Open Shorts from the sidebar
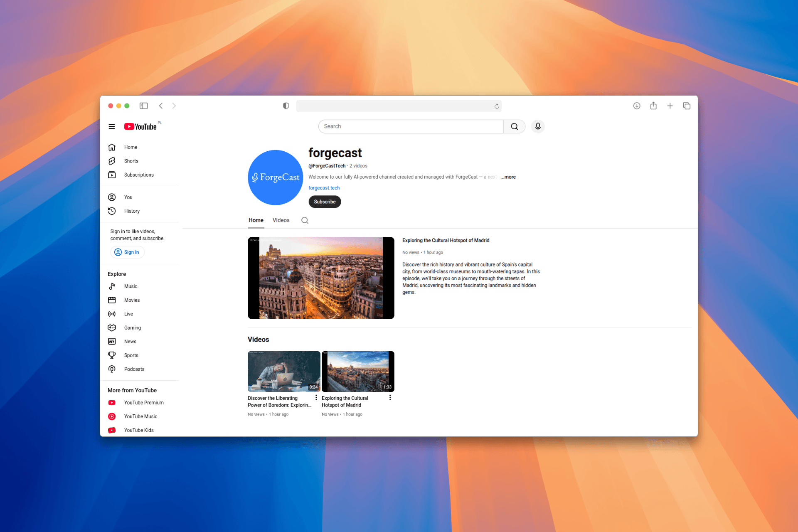The width and height of the screenshot is (798, 532). pyautogui.click(x=131, y=161)
